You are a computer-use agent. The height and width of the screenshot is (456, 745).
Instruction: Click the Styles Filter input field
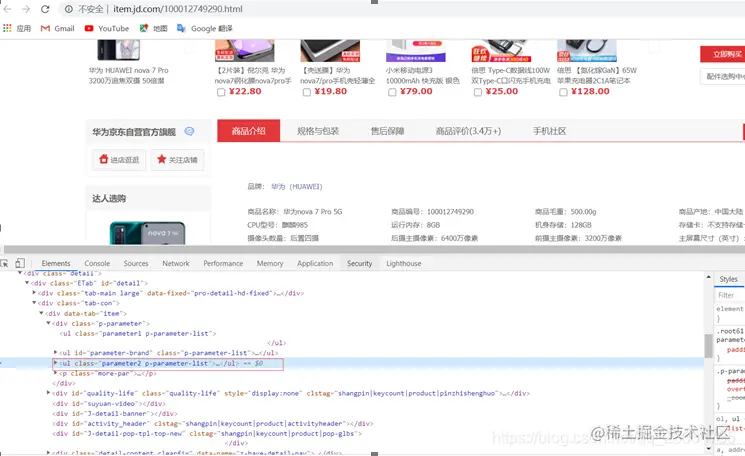click(x=730, y=295)
